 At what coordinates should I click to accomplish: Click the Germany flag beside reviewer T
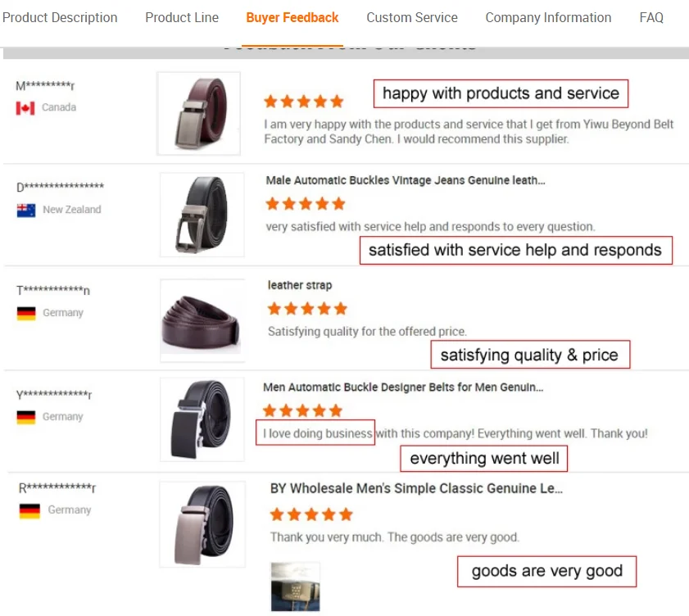click(26, 313)
